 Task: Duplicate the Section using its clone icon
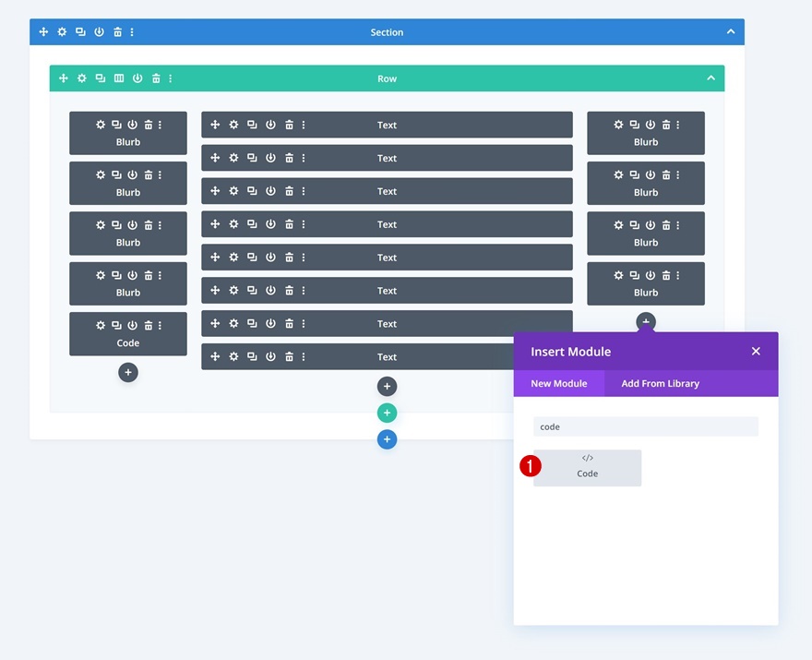80,32
